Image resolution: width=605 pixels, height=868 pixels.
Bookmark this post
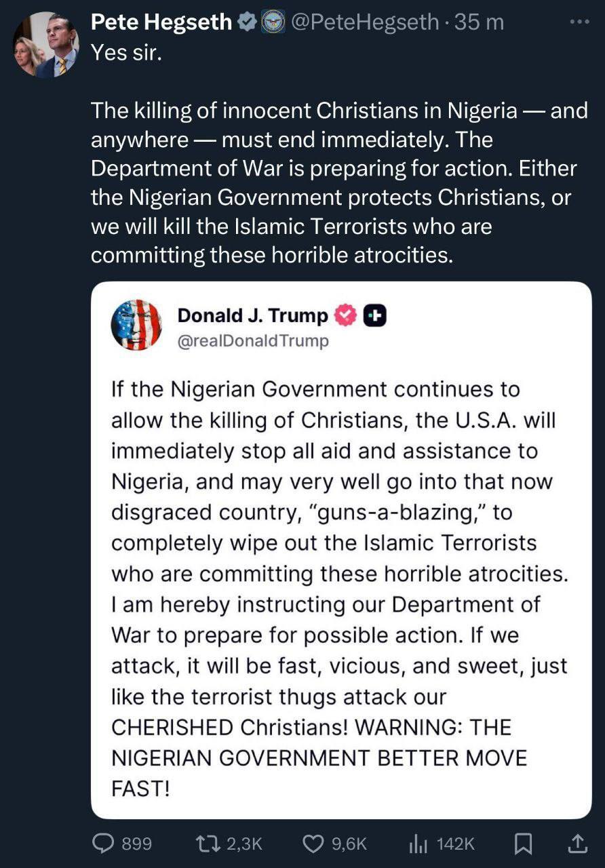pyautogui.click(x=523, y=843)
